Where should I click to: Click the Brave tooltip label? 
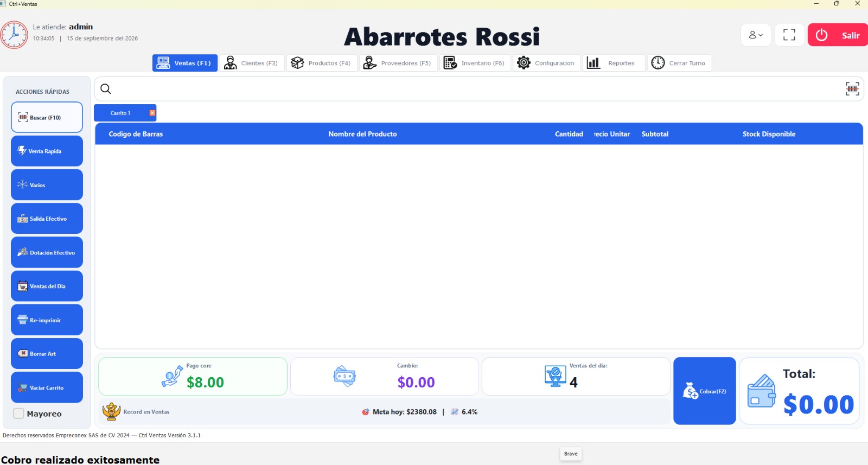(x=571, y=454)
